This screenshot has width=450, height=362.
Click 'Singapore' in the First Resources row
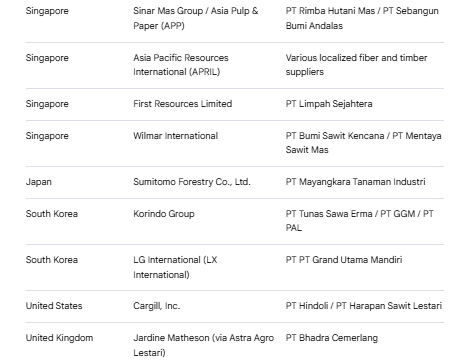pos(47,104)
